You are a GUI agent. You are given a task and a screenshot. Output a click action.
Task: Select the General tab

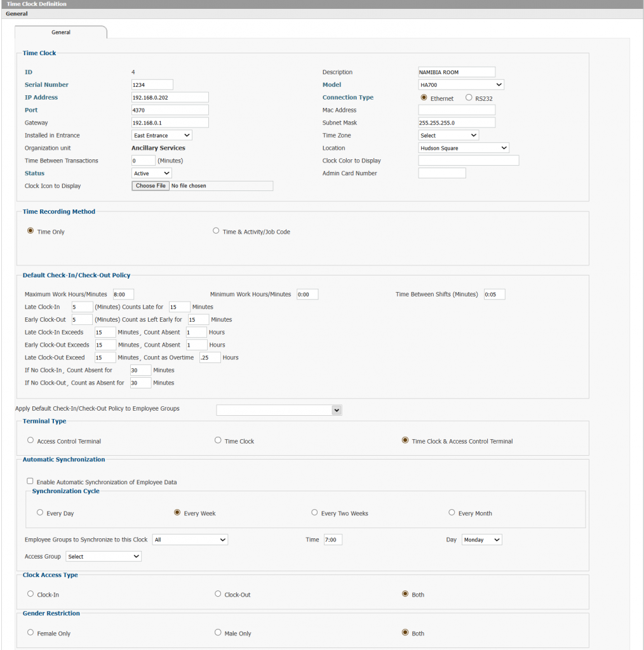point(60,32)
